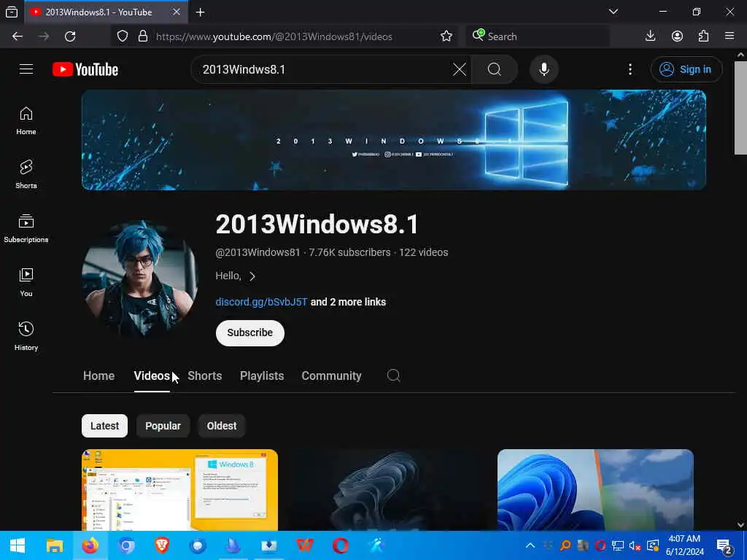The height and width of the screenshot is (560, 747).
Task: Open the Community tab
Action: 332,376
